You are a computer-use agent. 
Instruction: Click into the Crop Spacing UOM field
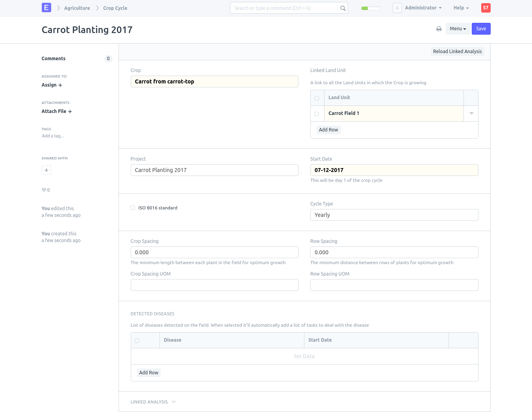pos(214,285)
